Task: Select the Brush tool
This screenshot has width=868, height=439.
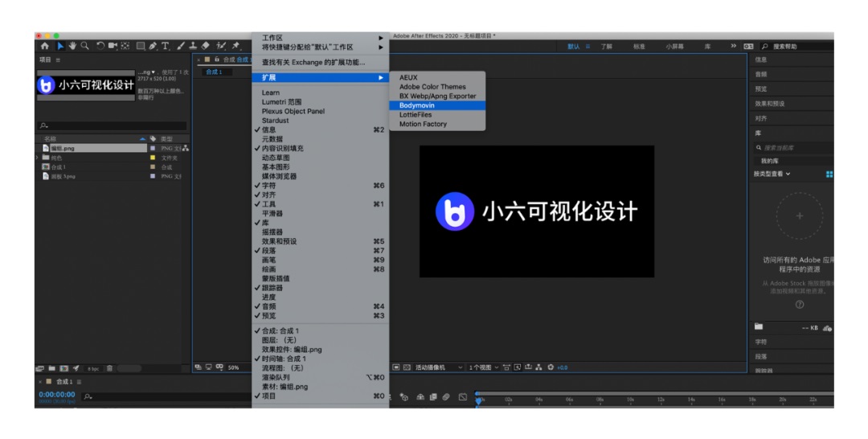Action: coord(181,46)
